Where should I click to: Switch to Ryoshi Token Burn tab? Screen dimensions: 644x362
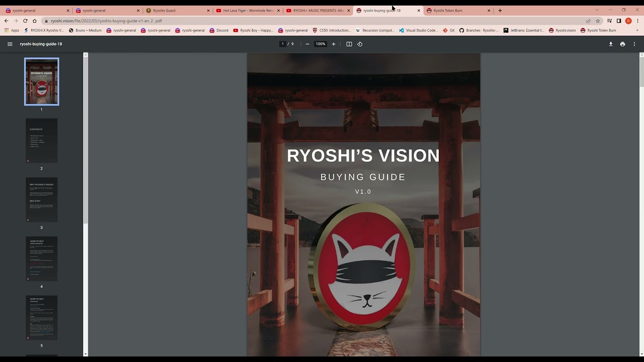(x=458, y=10)
